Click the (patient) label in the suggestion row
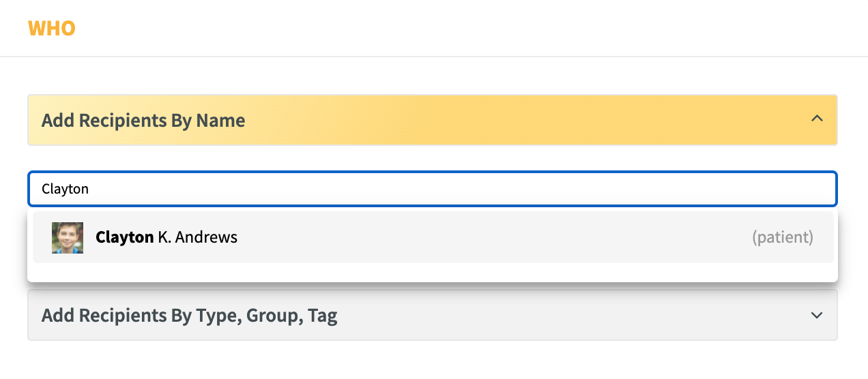The height and width of the screenshot is (379, 868). (783, 237)
